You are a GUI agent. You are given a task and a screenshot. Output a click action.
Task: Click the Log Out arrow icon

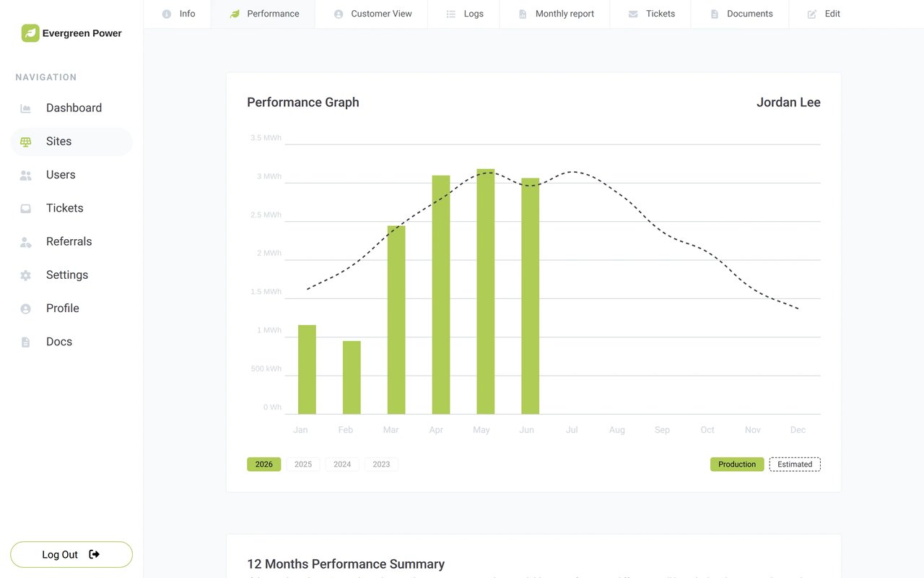click(x=94, y=554)
